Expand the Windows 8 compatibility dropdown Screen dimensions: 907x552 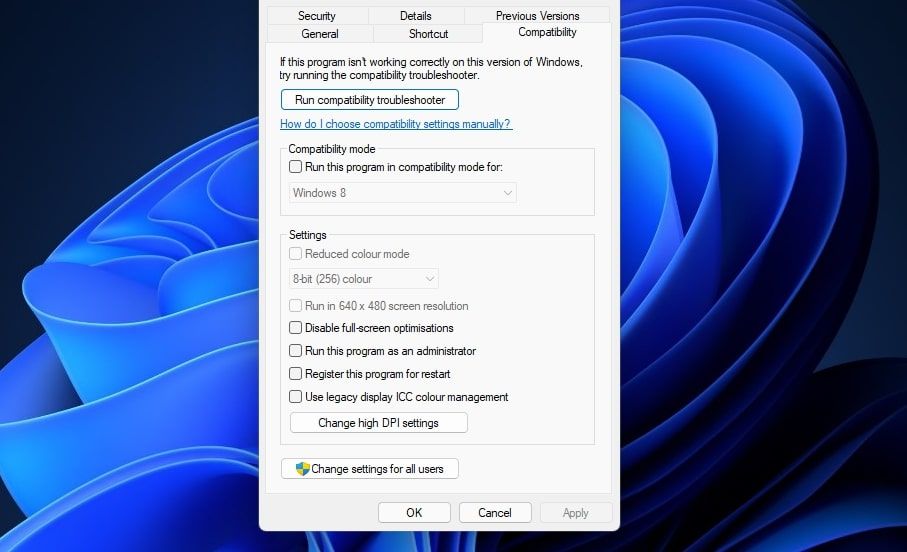pos(403,193)
